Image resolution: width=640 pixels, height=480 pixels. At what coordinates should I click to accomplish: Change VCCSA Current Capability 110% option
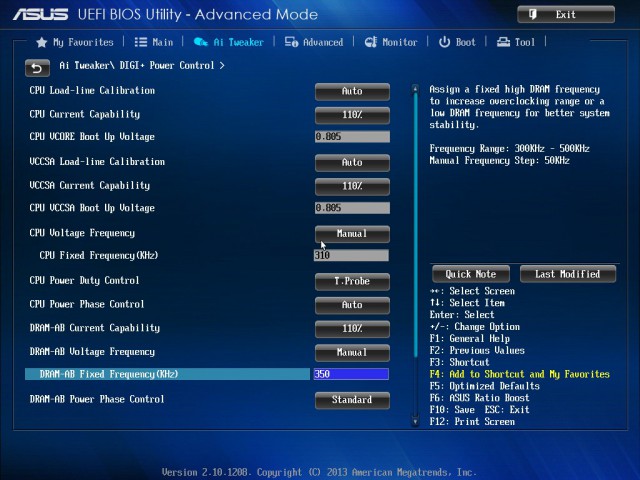coord(352,187)
